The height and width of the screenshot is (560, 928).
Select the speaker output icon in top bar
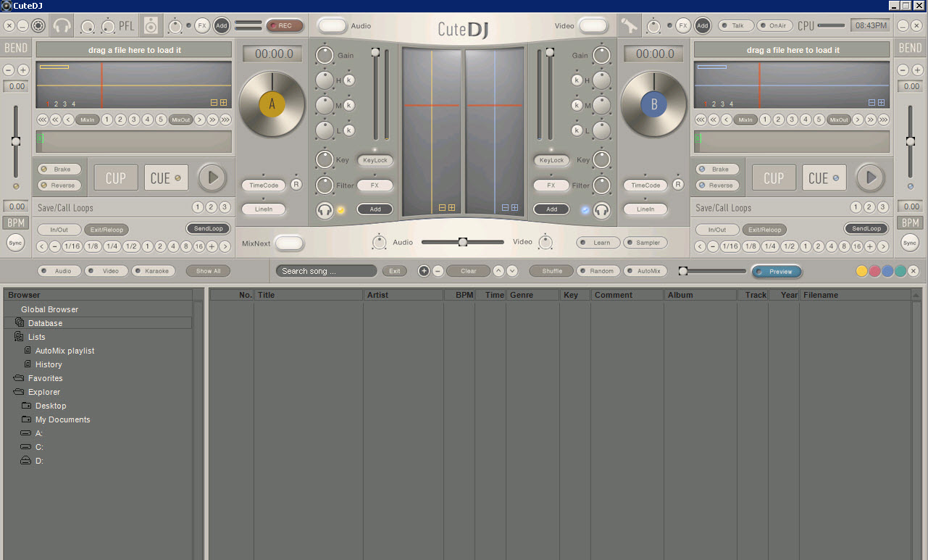151,26
